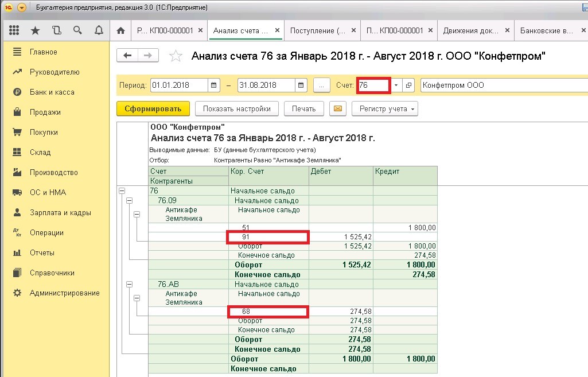The height and width of the screenshot is (377, 588).
Task: Switch to the Анализ счета tab
Action: [x=240, y=31]
